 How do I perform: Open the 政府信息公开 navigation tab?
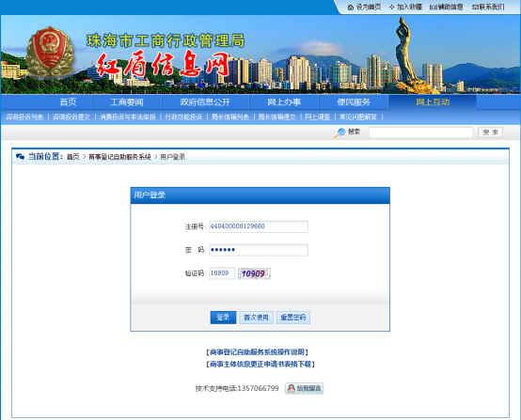tap(205, 101)
